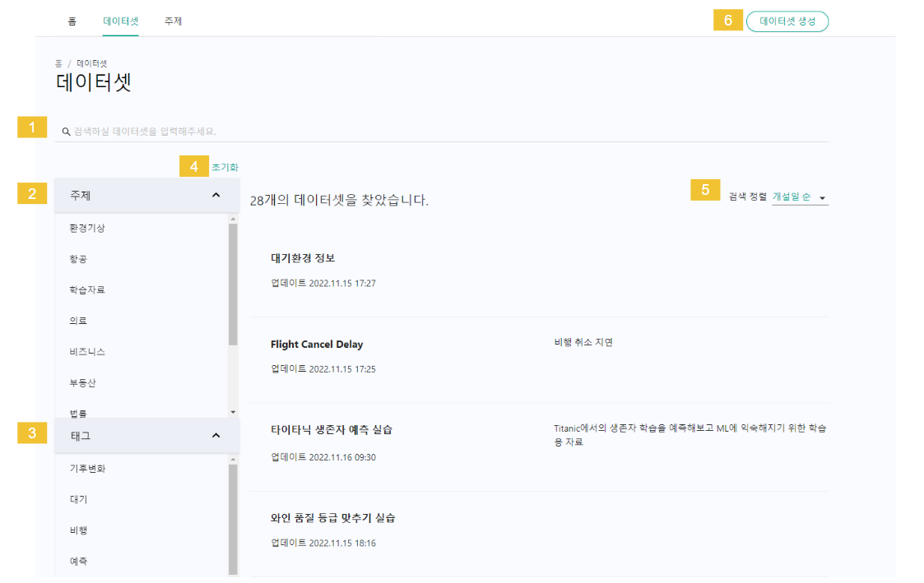This screenshot has height=583, width=924.
Task: Select the 의료 topic filter
Action: pyautogui.click(x=78, y=321)
